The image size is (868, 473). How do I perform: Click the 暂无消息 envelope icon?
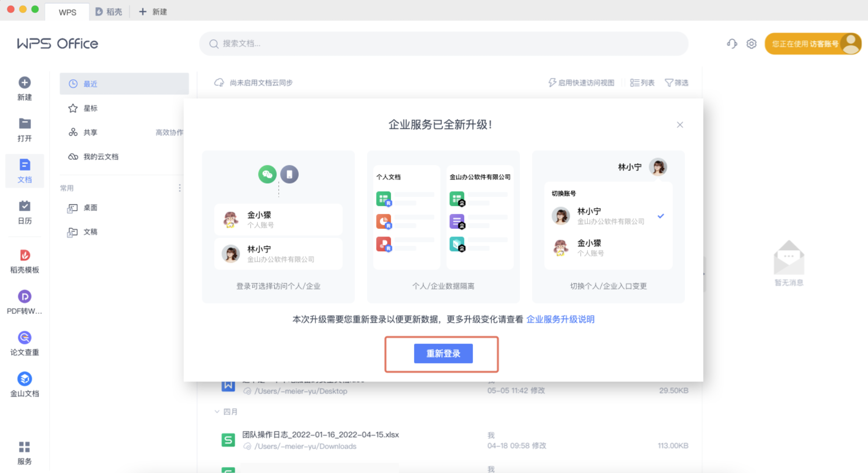click(x=789, y=258)
